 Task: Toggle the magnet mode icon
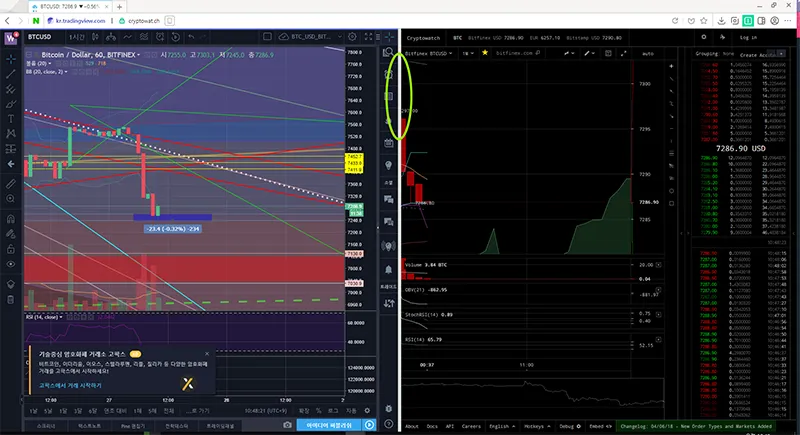pos(11,219)
